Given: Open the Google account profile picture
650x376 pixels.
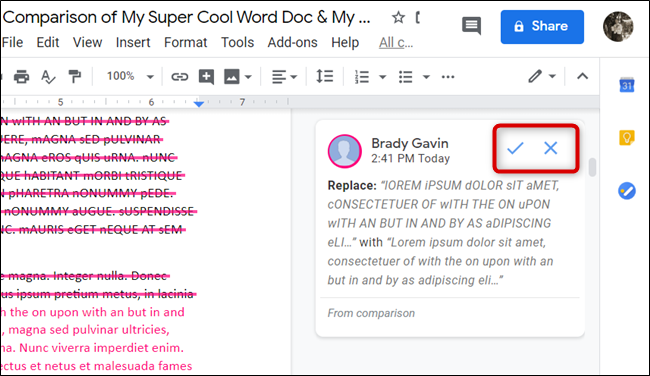Looking at the screenshot, I should click(618, 27).
